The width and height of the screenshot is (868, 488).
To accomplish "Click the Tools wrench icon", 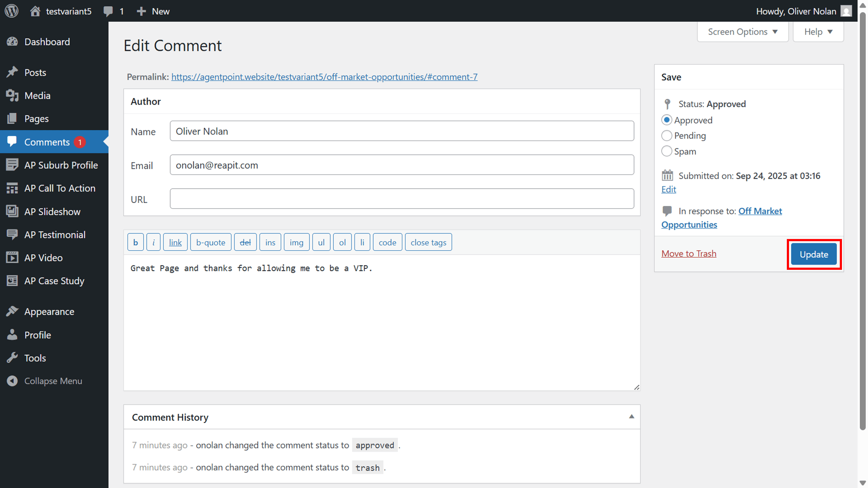I will click(12, 358).
